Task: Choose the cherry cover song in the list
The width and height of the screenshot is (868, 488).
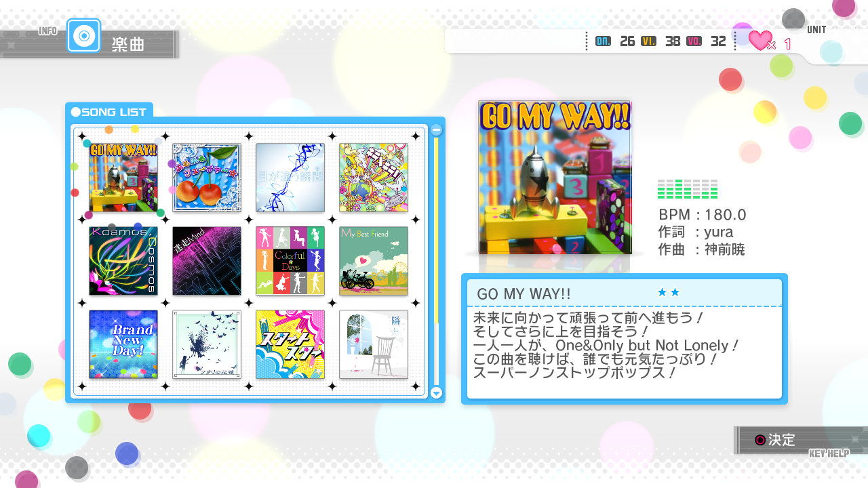Action: 207,178
